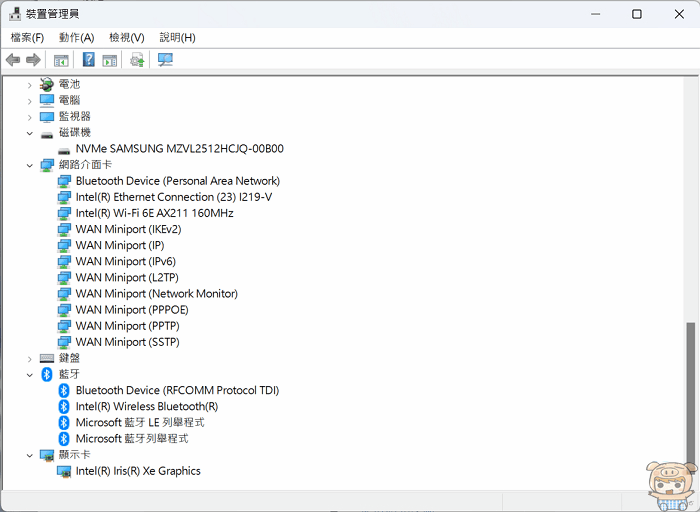Select WAN Miniport (PPTP) entry
The height and width of the screenshot is (512, 700).
[x=127, y=326]
